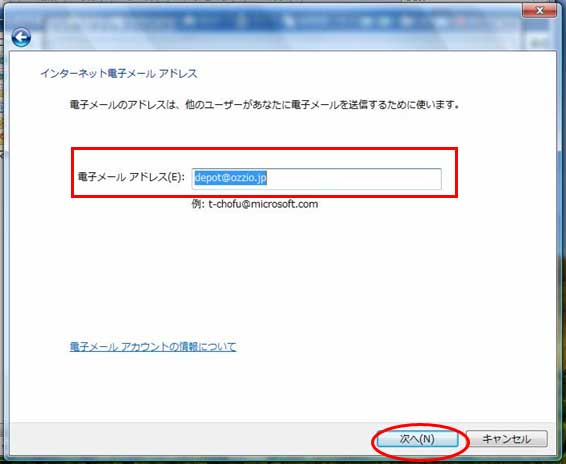Select the circular back navigation button

click(x=21, y=37)
